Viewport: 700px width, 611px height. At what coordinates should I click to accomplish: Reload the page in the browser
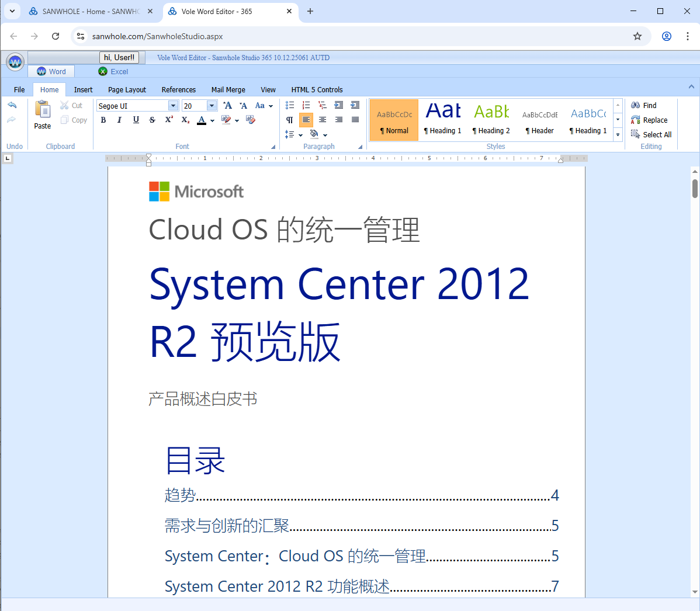coord(56,36)
